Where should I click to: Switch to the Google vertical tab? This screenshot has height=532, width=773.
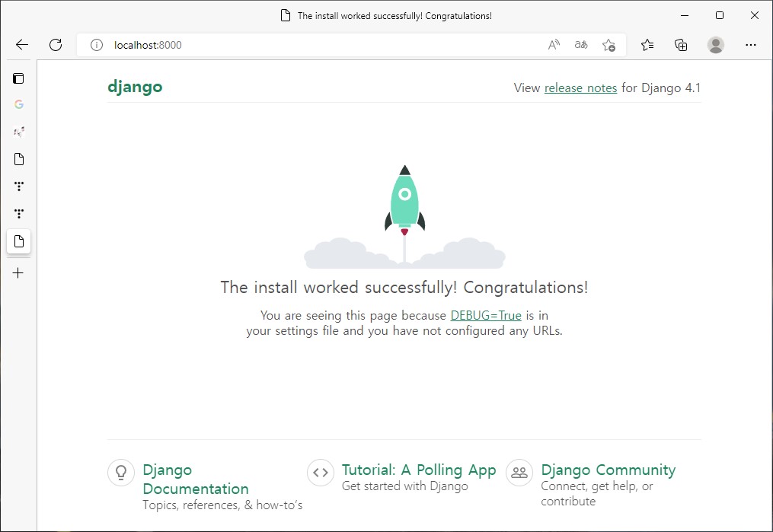pos(19,104)
